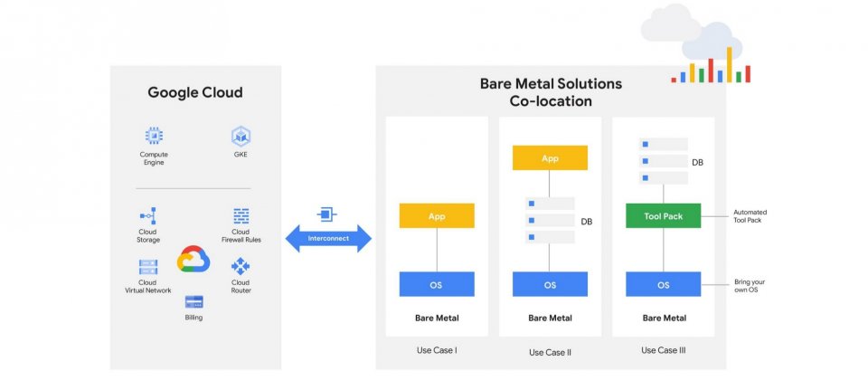Click 'Bare Metal' text under Use Case I

coord(437,318)
